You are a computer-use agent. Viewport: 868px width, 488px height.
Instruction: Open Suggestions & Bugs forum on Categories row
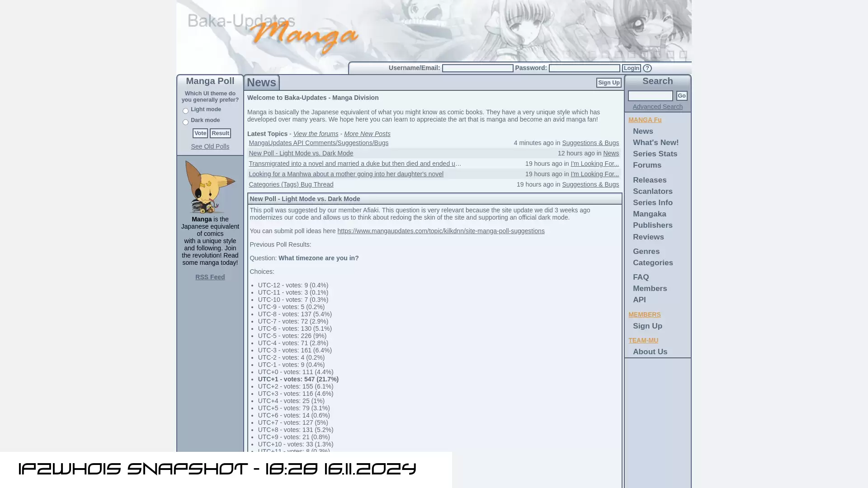tap(590, 184)
